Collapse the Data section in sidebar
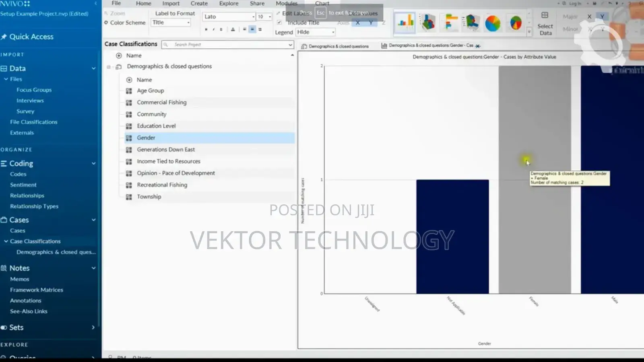The height and width of the screenshot is (362, 644). click(x=93, y=69)
